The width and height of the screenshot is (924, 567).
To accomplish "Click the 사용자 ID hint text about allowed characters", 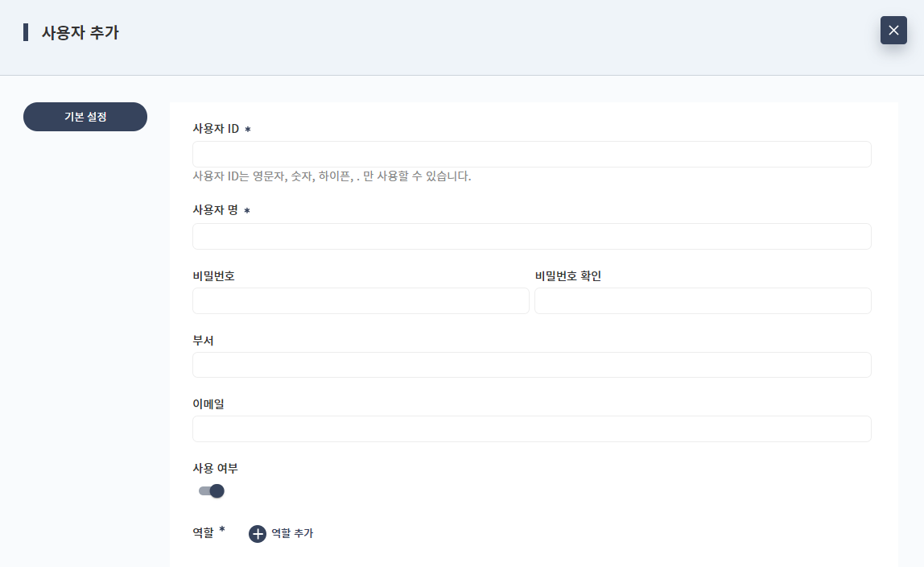I will pyautogui.click(x=332, y=176).
